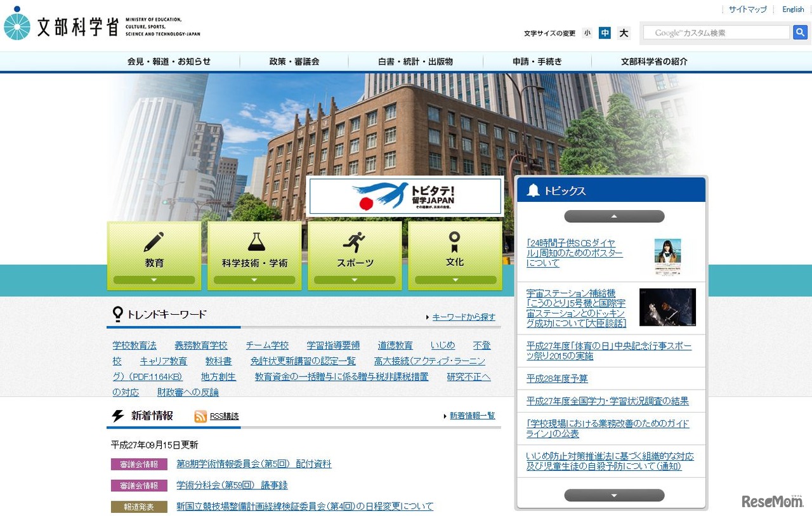Screen dimensions: 812x516
Task: Click the medal icon for 文化
Action: coord(454,242)
